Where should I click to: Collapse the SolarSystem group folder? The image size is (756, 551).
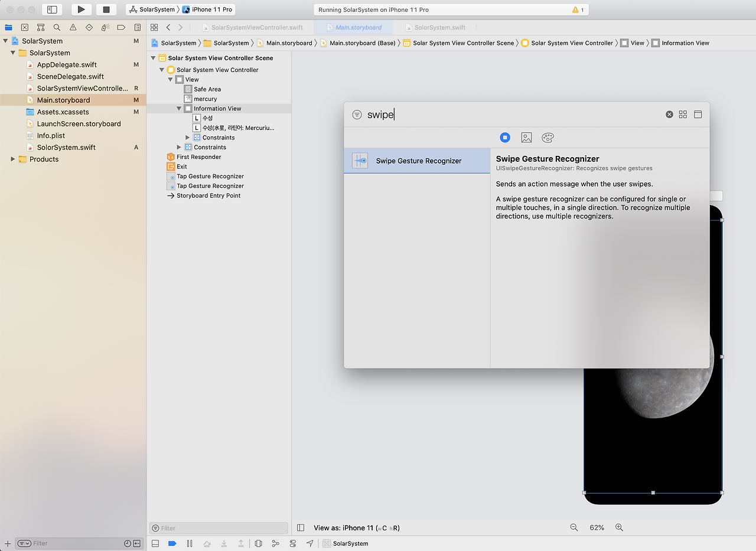[13, 53]
